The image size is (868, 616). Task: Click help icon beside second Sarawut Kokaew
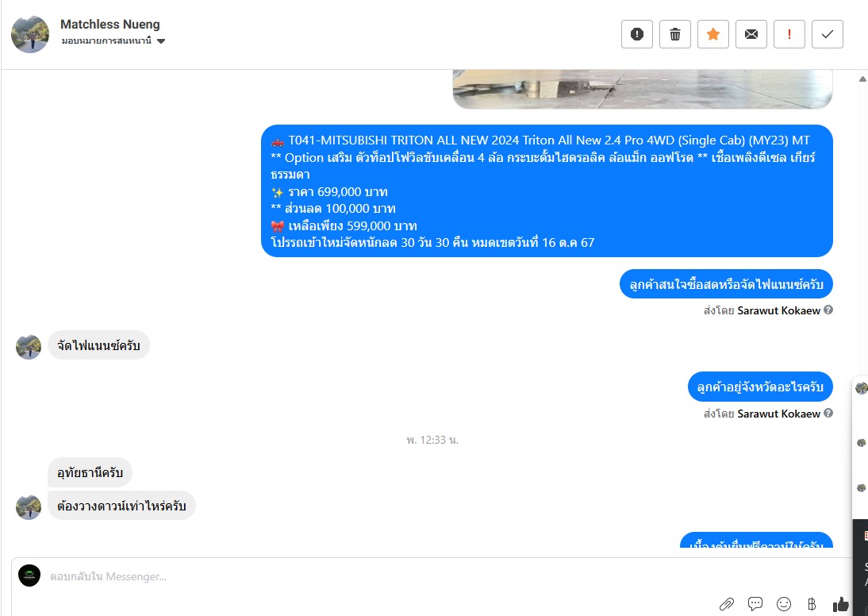pos(828,414)
